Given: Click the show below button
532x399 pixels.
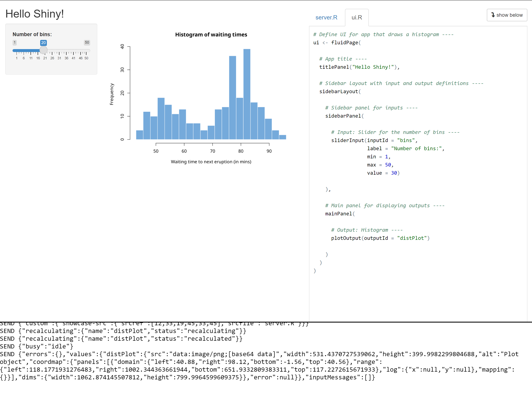Looking at the screenshot, I should pyautogui.click(x=507, y=15).
